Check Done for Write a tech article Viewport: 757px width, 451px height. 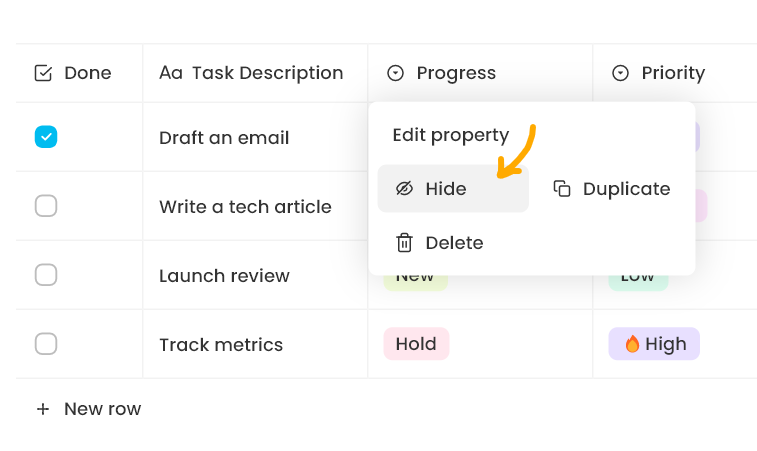point(46,206)
